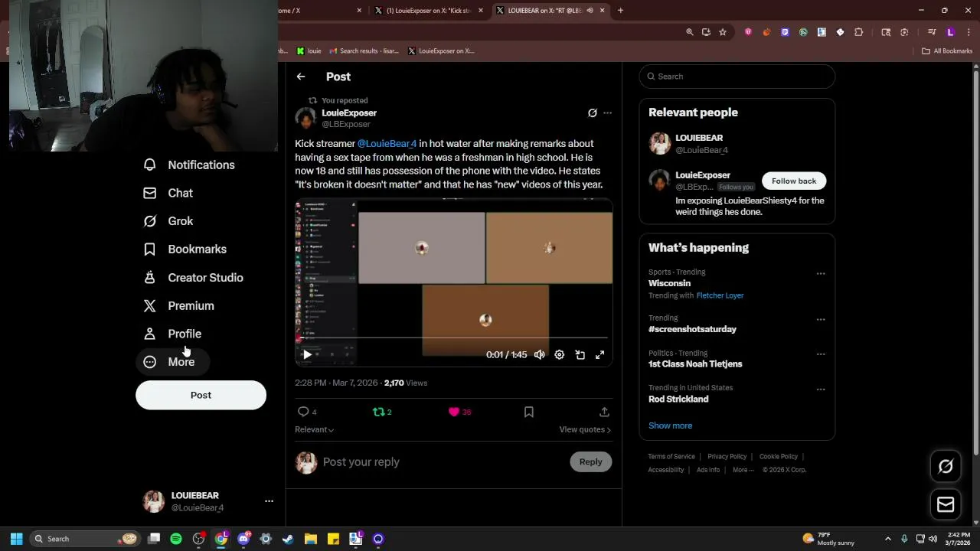Screen dimensions: 980x551
Task: Undo the repost with the green icon
Action: coord(378,412)
